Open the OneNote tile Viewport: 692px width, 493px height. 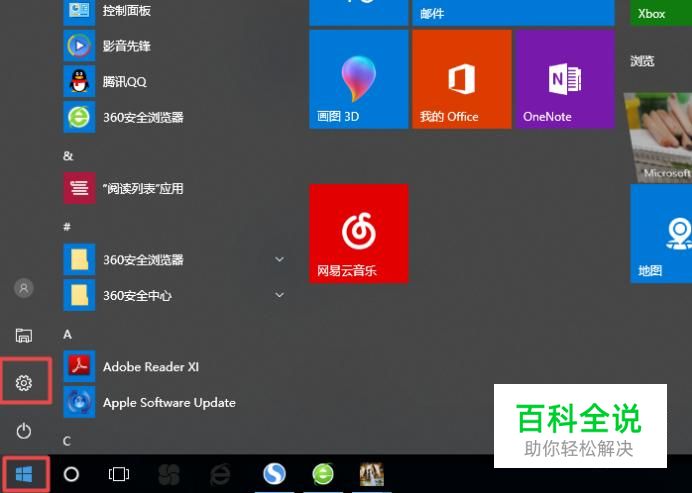tap(565, 79)
